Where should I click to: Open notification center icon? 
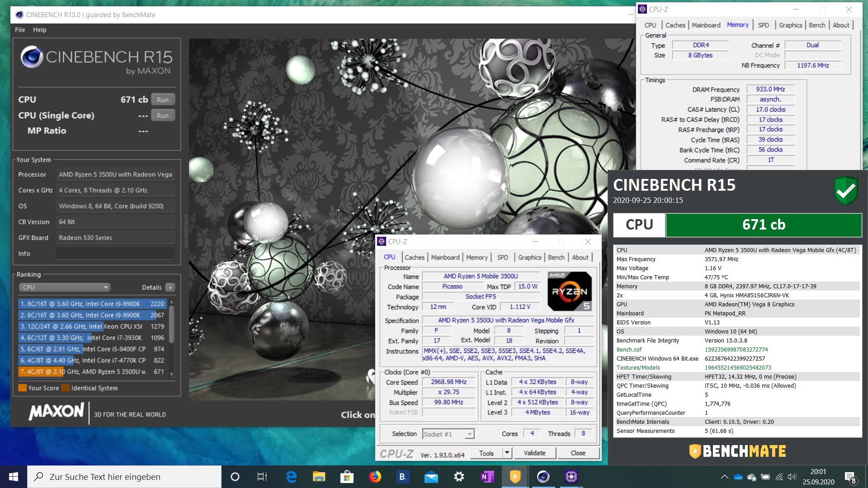(850, 478)
